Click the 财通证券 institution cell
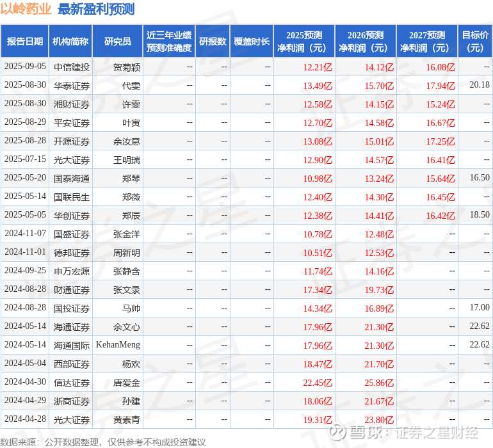The width and height of the screenshot is (493, 448). pyautogui.click(x=72, y=289)
